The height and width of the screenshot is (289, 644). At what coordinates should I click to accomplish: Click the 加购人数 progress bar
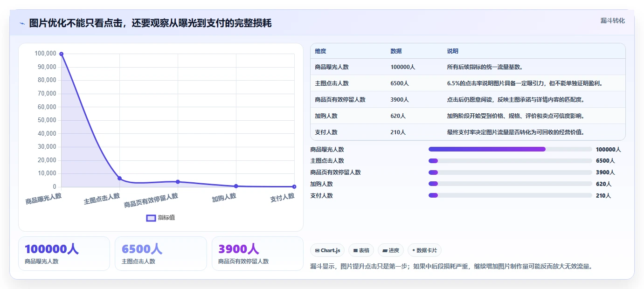pos(510,184)
